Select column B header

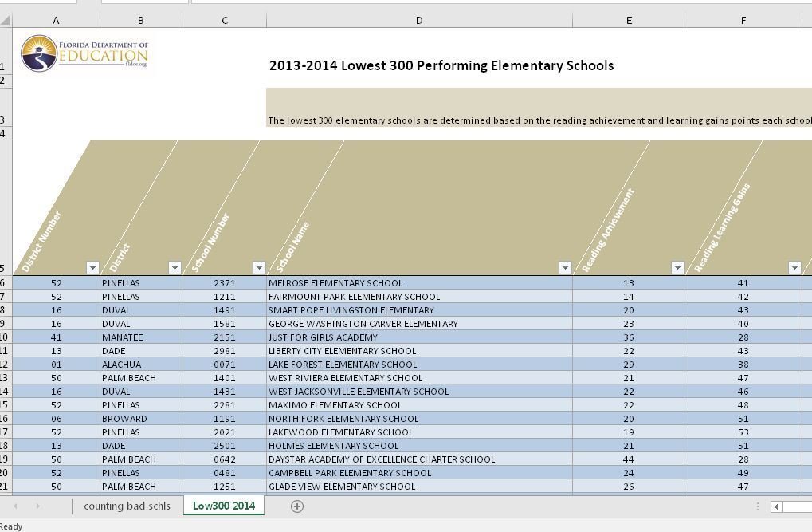pyautogui.click(x=141, y=20)
